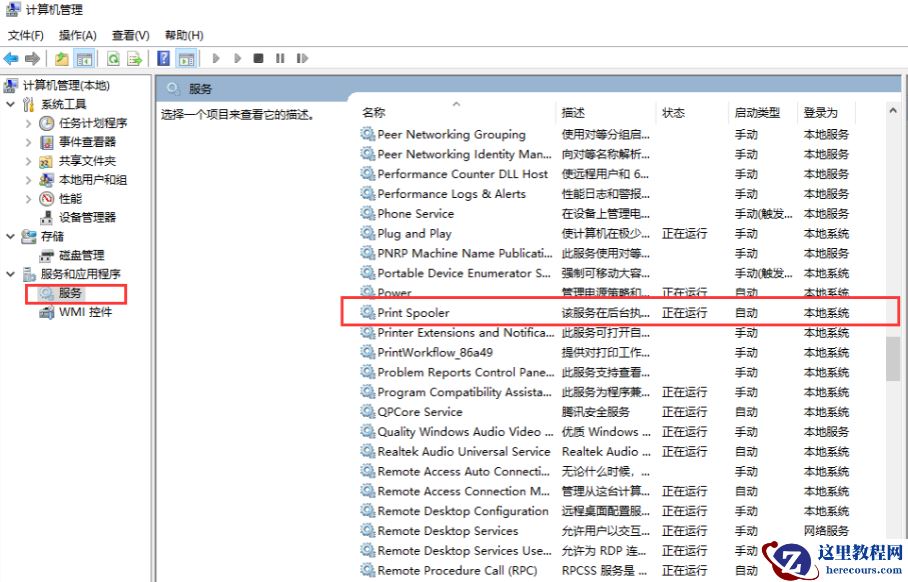The height and width of the screenshot is (582, 908).
Task: Click the start service playback icon
Action: click(215, 57)
